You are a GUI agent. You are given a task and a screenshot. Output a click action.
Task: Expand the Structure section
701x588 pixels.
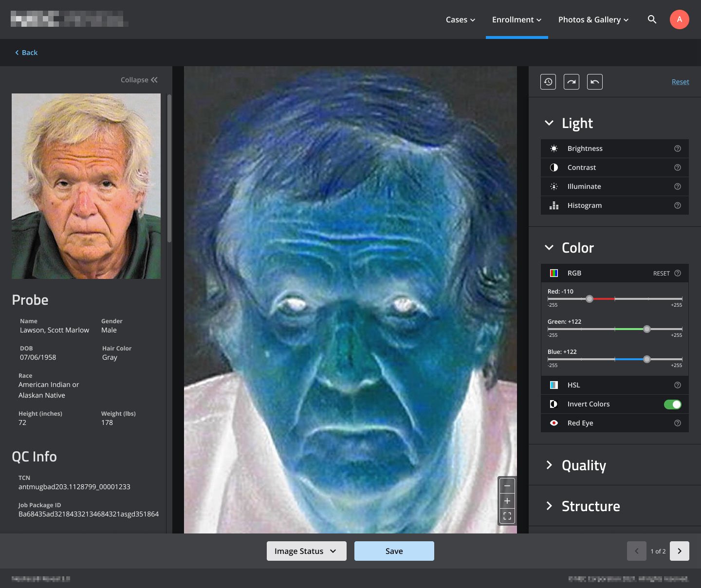pos(549,506)
